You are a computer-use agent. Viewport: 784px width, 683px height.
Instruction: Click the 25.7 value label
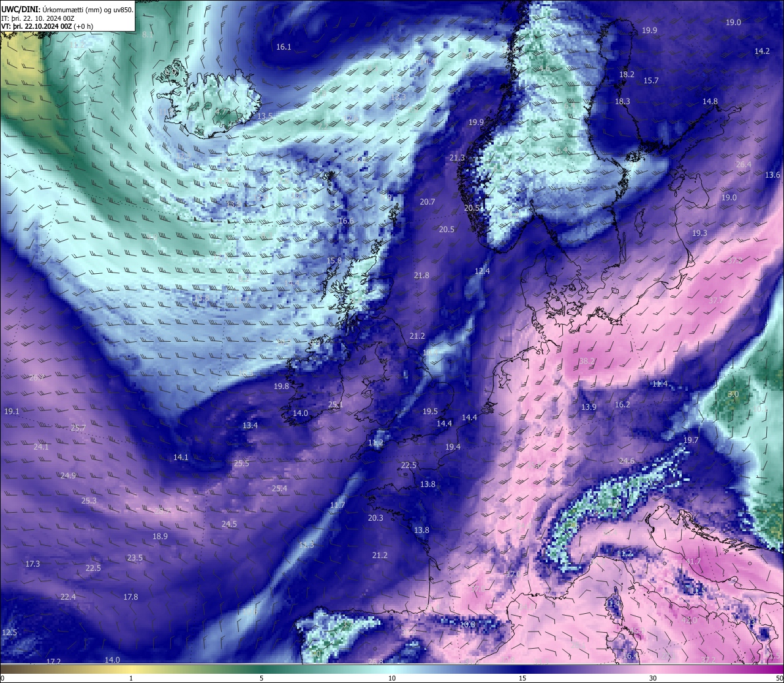tap(78, 428)
